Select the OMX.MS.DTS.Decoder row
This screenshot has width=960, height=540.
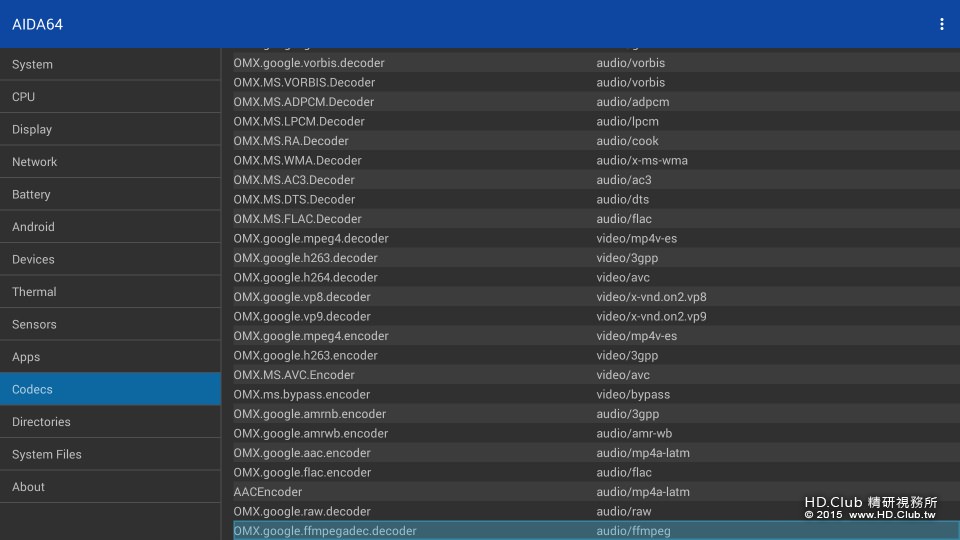(596, 200)
